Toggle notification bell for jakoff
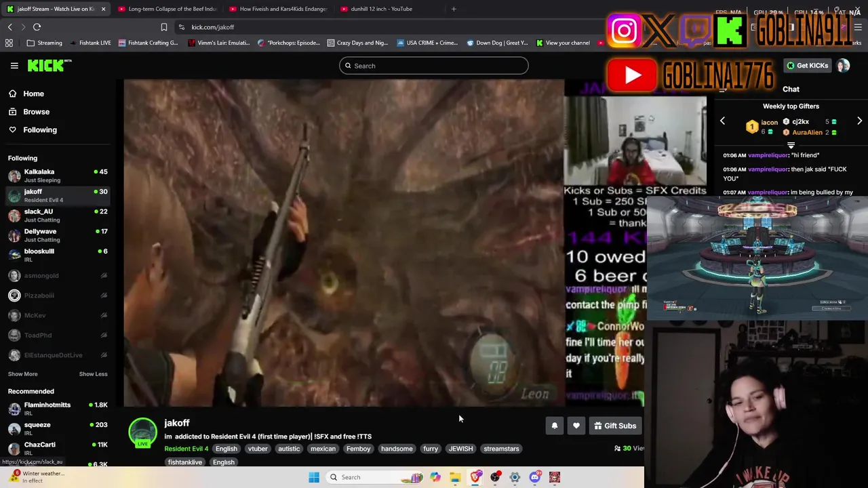The image size is (868, 488). point(554,426)
